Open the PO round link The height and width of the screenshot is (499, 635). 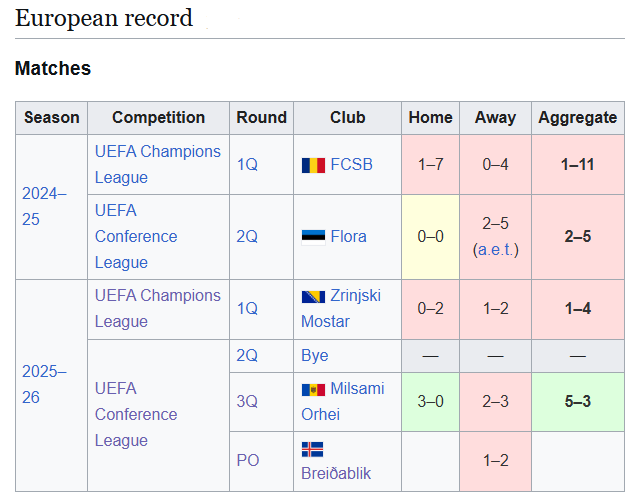pyautogui.click(x=247, y=460)
